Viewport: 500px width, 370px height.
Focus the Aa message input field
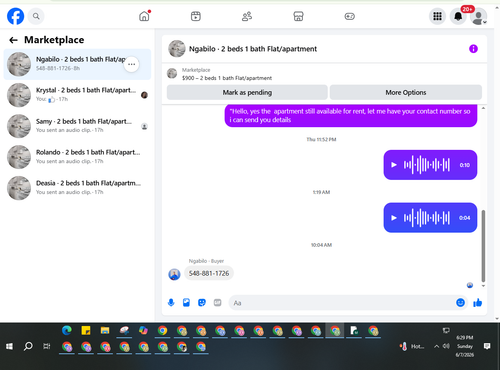(x=342, y=303)
